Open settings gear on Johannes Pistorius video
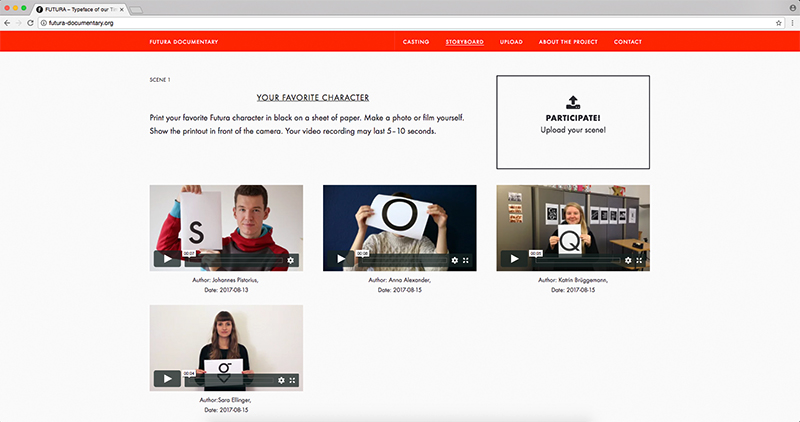Screen dimensions: 800x422 click(x=290, y=260)
